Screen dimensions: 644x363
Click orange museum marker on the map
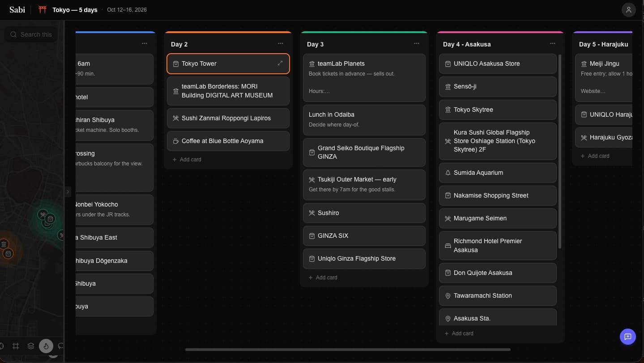pos(4,244)
